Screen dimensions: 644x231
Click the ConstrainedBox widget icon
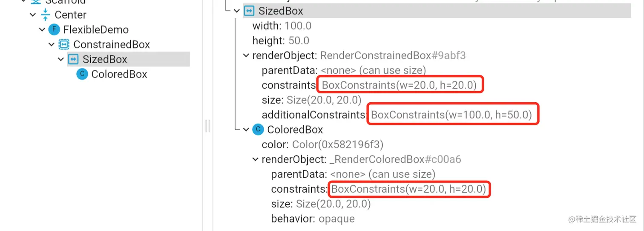(64, 45)
